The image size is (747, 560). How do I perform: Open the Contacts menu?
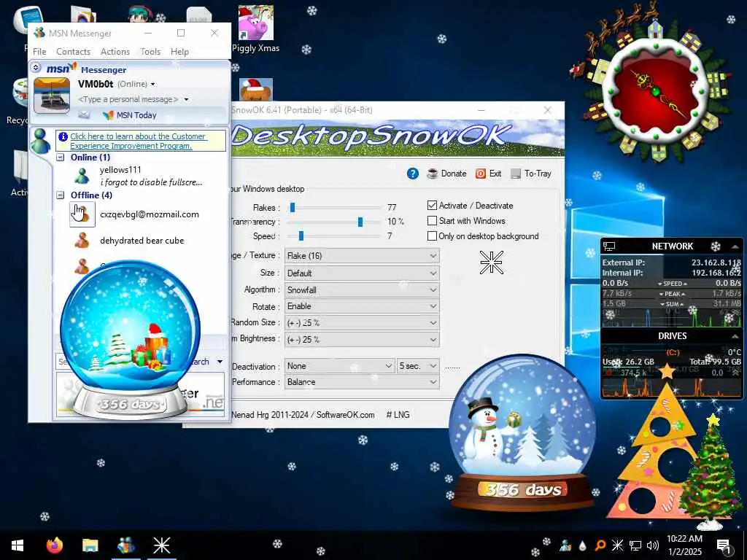tap(74, 52)
